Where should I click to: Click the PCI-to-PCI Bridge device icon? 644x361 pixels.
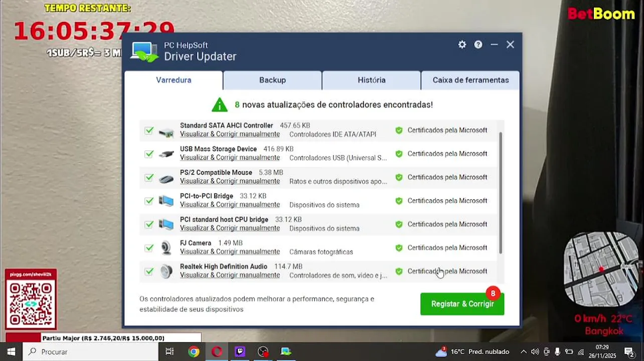point(166,201)
